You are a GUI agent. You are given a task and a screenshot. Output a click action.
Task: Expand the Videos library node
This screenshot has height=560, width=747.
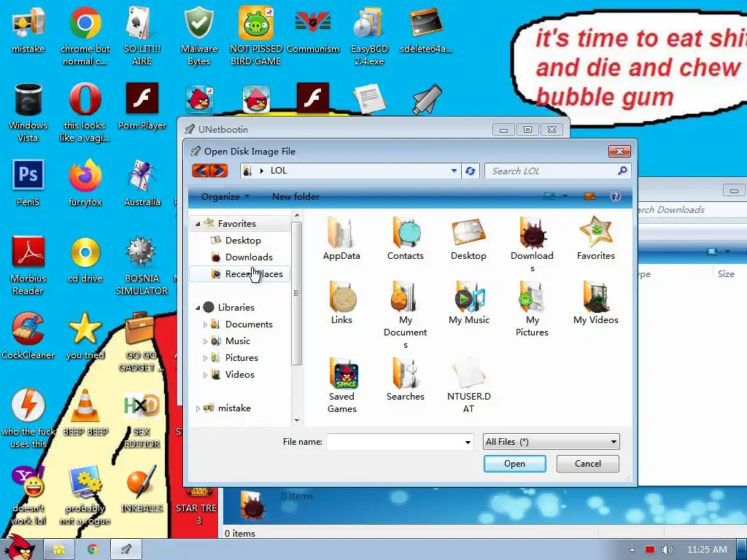[x=205, y=375]
